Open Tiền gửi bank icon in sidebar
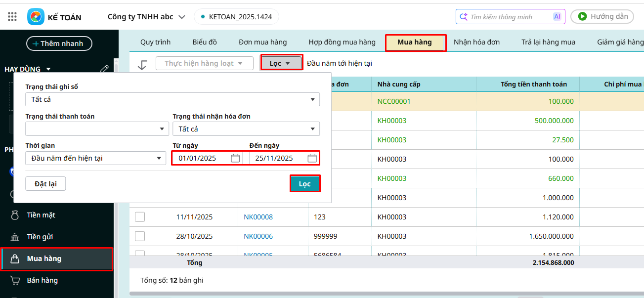 15,237
